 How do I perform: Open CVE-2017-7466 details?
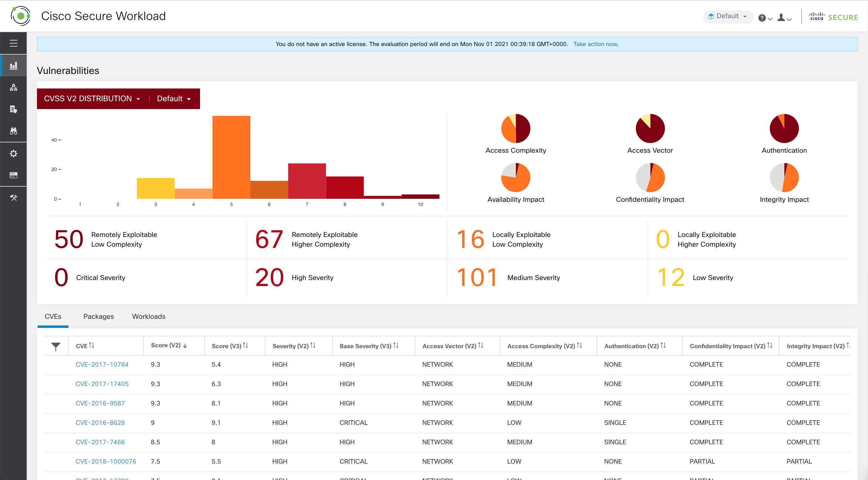click(100, 442)
